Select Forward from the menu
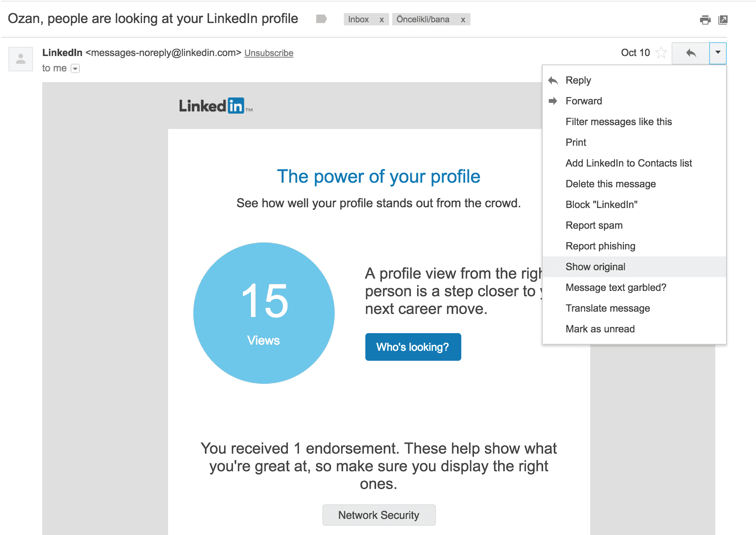The height and width of the screenshot is (535, 756). click(583, 101)
